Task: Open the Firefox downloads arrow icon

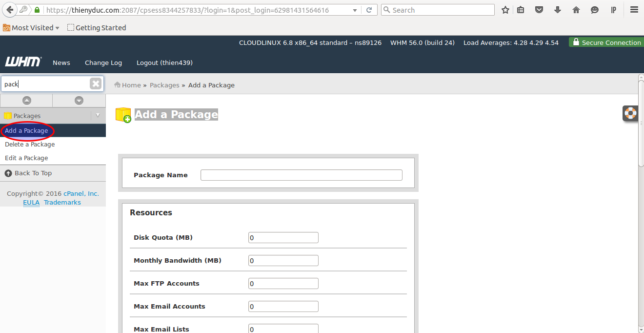Action: pos(558,10)
